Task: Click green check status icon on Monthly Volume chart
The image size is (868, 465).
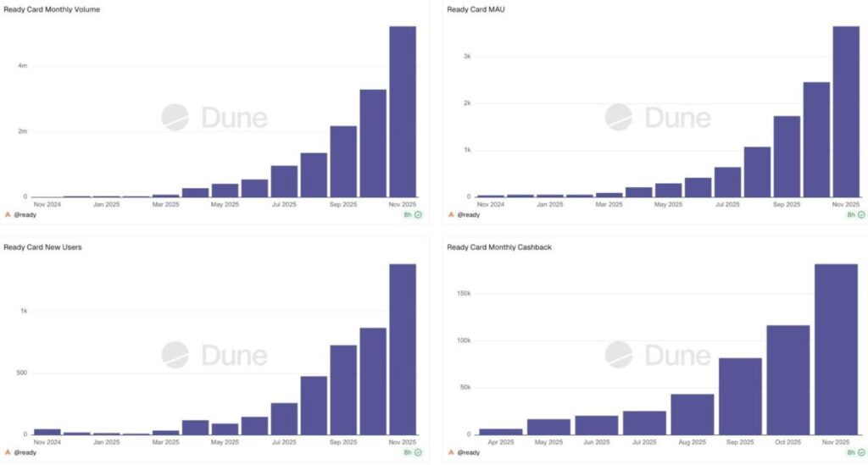Action: pyautogui.click(x=419, y=214)
